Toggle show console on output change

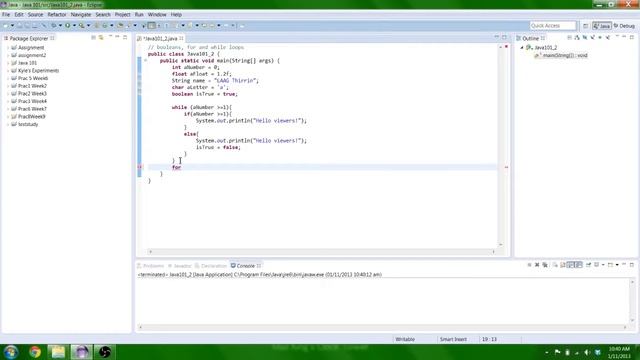(571, 265)
